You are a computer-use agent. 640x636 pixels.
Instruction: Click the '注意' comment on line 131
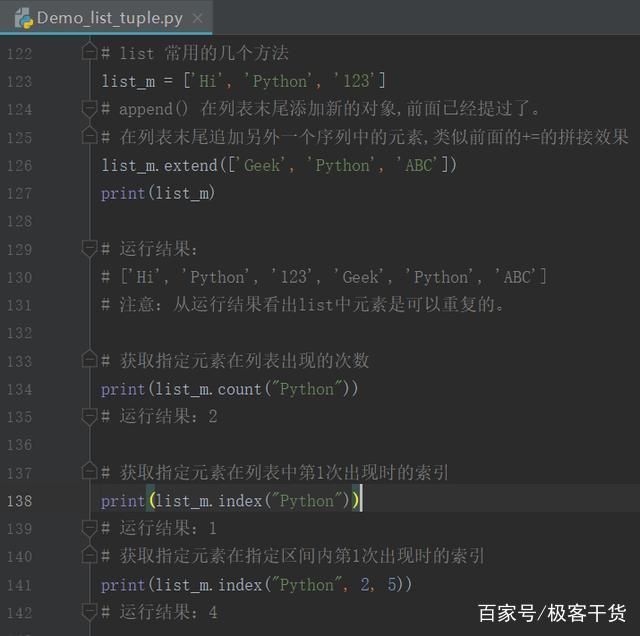(303, 305)
